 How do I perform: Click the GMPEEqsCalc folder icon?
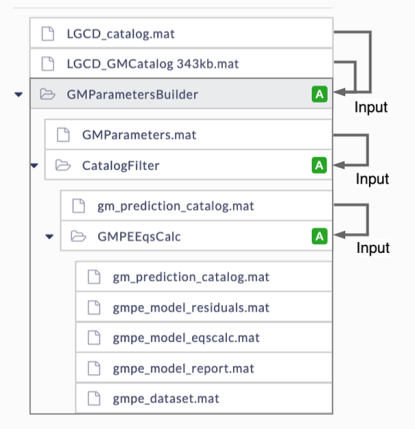[x=78, y=236]
